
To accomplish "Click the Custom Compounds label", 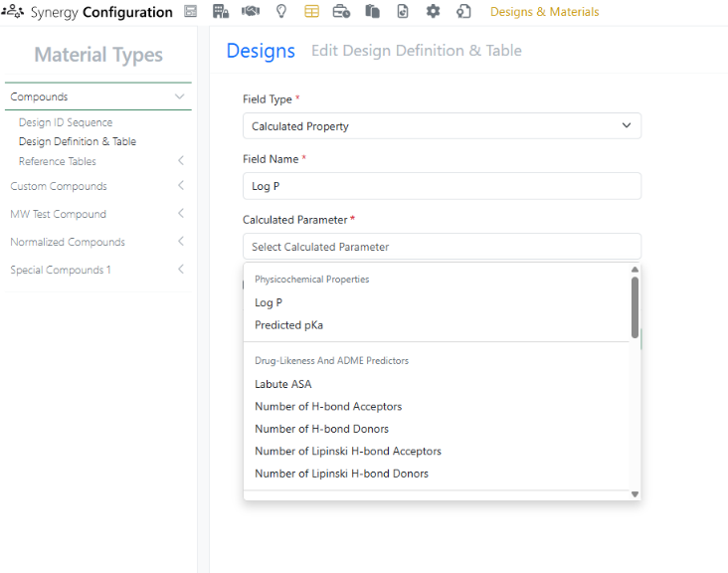I will [59, 186].
